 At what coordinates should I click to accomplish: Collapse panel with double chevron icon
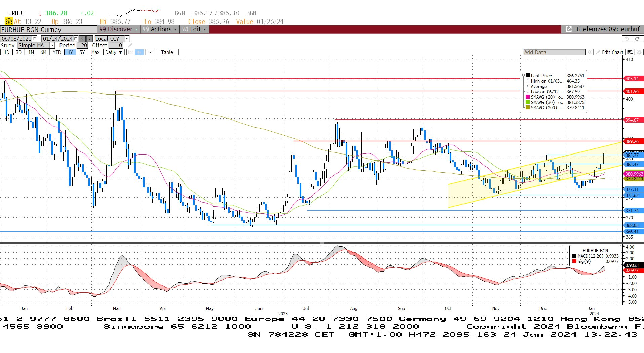coord(589,52)
